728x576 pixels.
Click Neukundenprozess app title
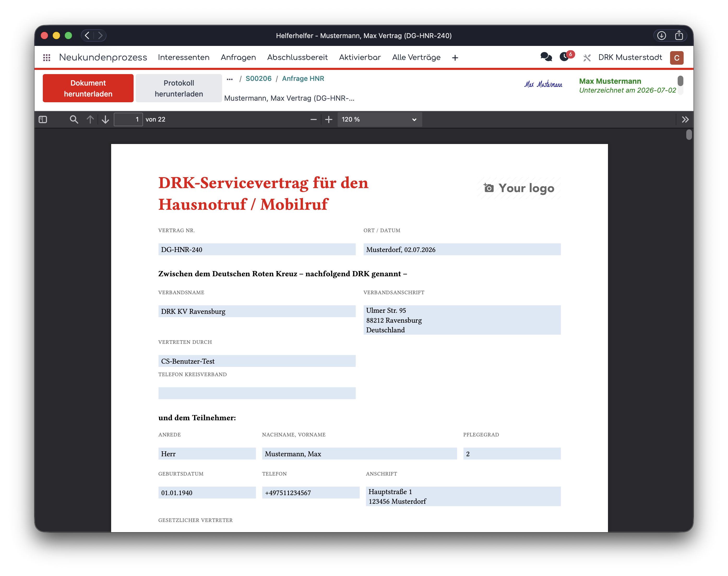pyautogui.click(x=103, y=57)
